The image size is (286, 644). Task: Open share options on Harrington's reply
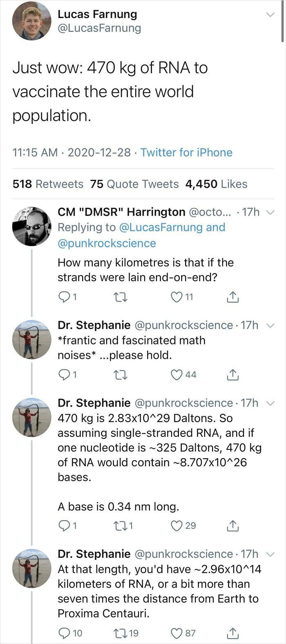tap(233, 297)
